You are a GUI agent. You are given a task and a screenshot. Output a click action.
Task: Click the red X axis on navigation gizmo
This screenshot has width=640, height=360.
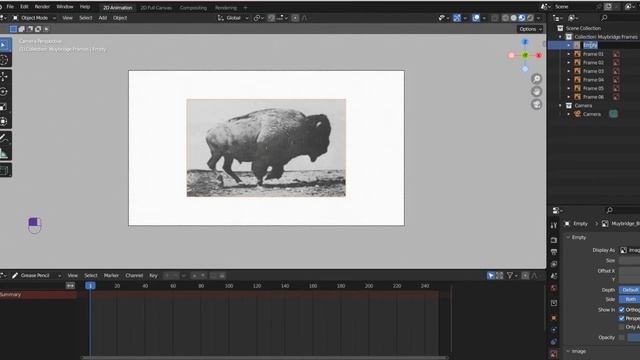click(538, 55)
